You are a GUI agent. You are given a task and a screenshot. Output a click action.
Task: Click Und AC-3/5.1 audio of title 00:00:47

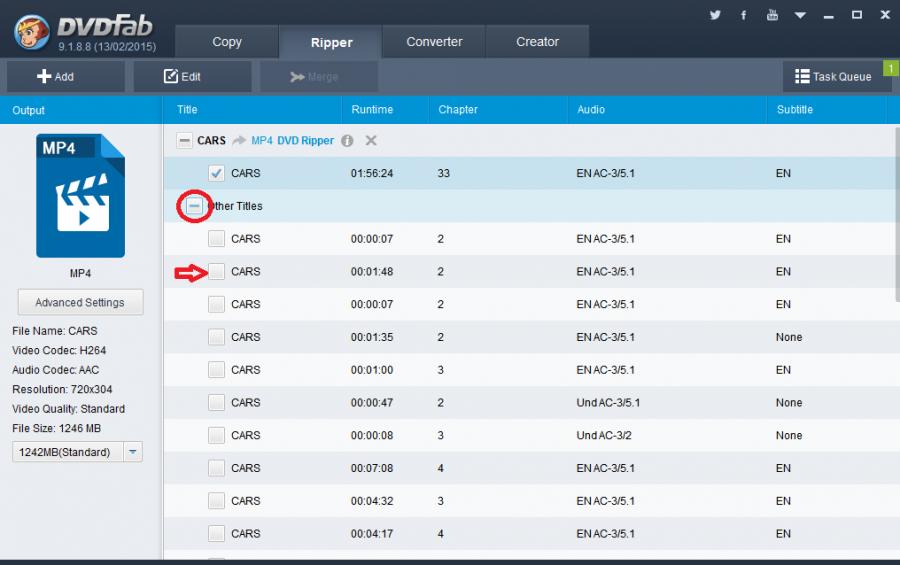pyautogui.click(x=608, y=403)
